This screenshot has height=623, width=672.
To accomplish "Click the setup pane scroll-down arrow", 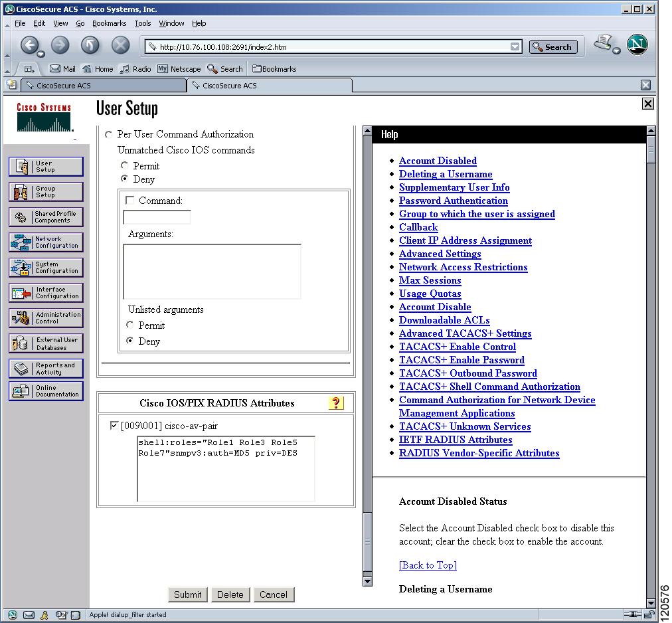I will (x=367, y=581).
